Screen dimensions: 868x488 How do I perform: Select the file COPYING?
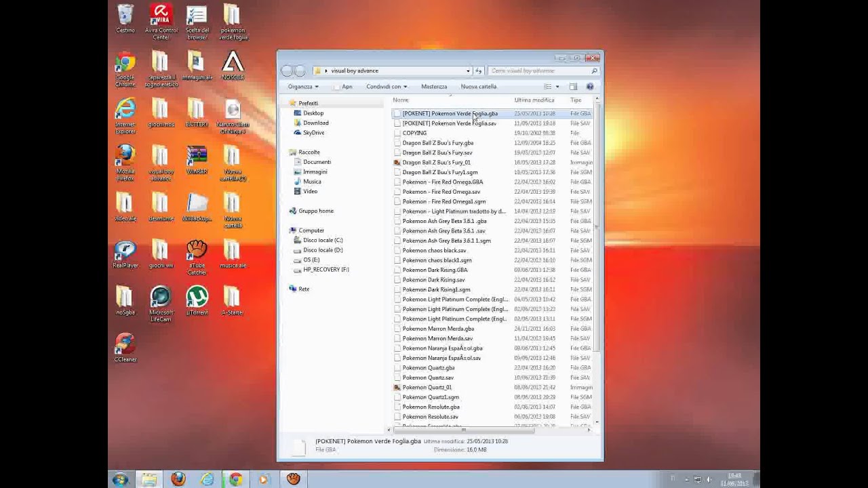(414, 133)
